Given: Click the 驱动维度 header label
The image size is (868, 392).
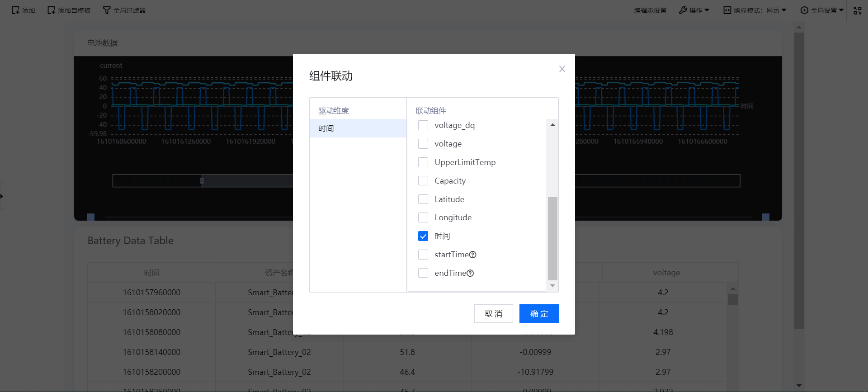Looking at the screenshot, I should point(334,111).
